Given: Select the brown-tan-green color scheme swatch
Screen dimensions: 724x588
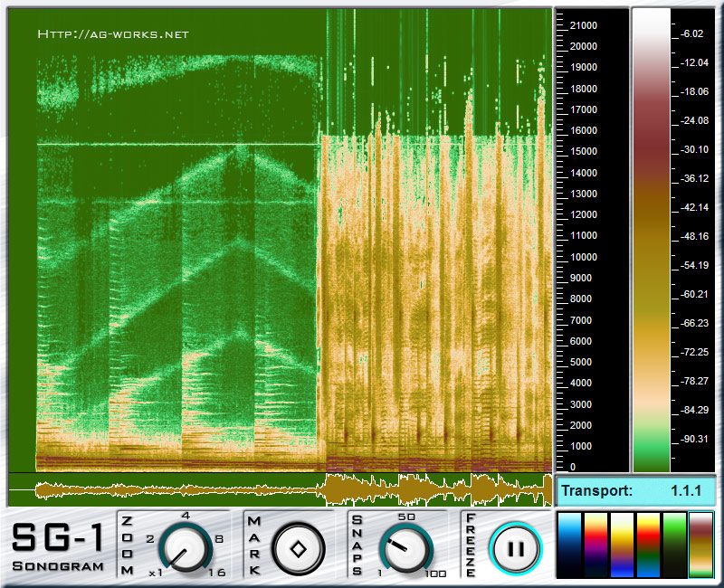Looking at the screenshot, I should (701, 545).
